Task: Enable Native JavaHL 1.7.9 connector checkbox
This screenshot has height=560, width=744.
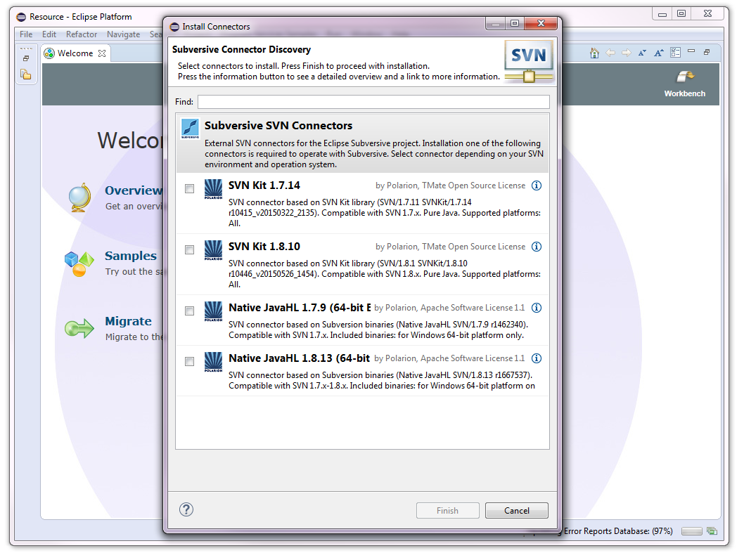Action: point(189,311)
